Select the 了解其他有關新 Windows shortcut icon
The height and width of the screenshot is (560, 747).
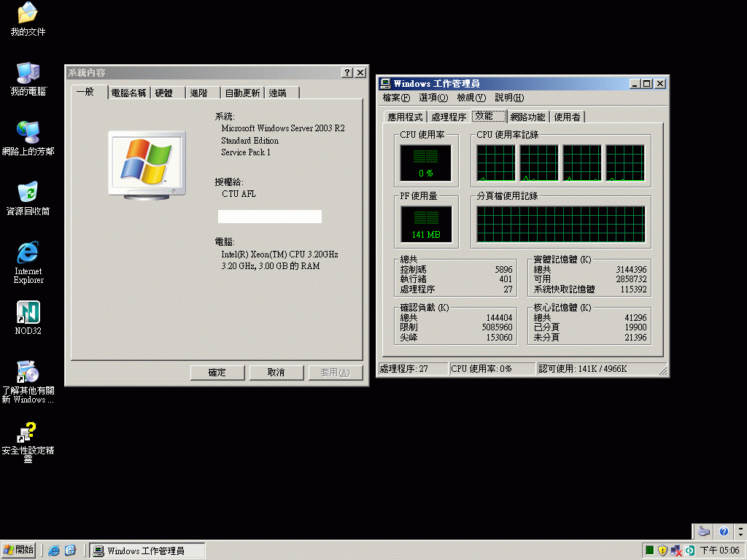(28, 382)
